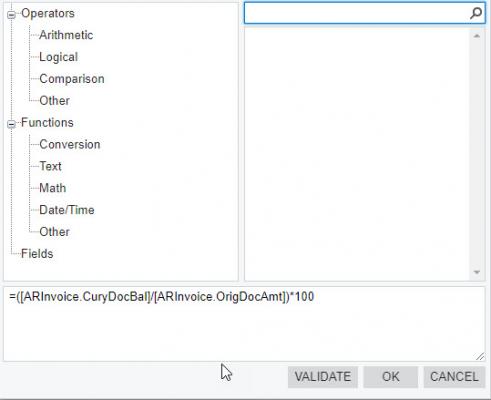Confirm the formula with OK
The image size is (491, 400).
pyautogui.click(x=390, y=377)
